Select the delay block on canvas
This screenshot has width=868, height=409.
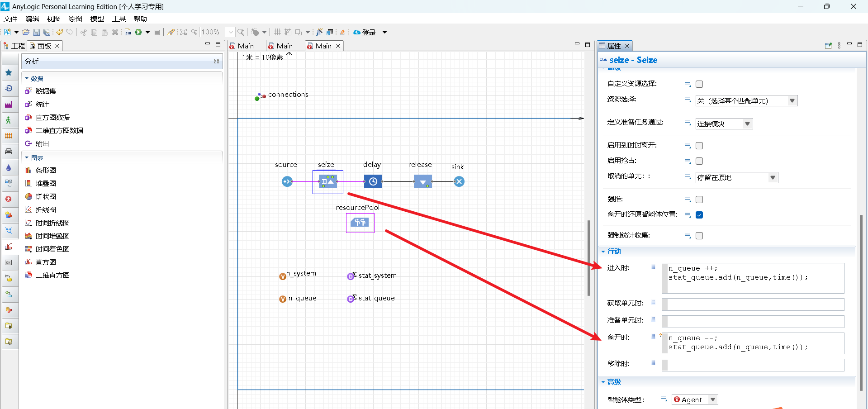(x=373, y=181)
